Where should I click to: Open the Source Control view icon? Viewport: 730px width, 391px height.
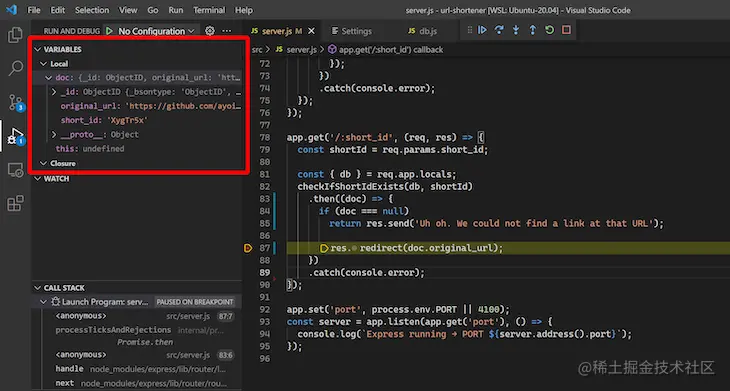pos(15,102)
